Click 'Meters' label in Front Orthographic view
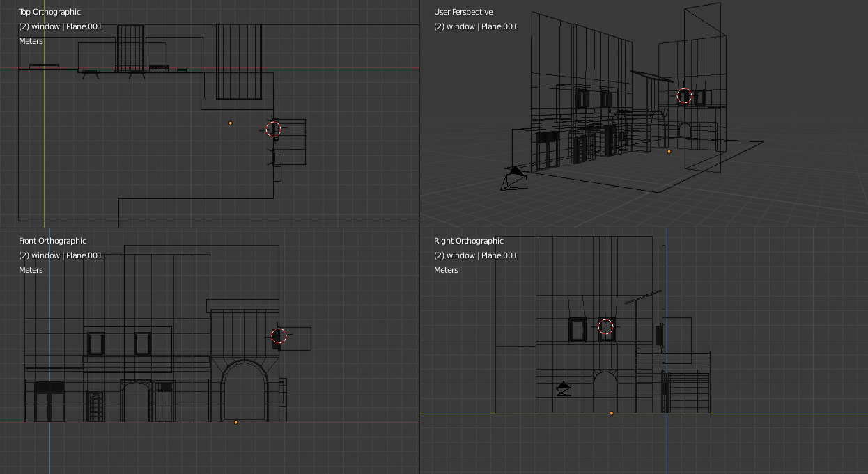The width and height of the screenshot is (868, 474). pyautogui.click(x=31, y=270)
